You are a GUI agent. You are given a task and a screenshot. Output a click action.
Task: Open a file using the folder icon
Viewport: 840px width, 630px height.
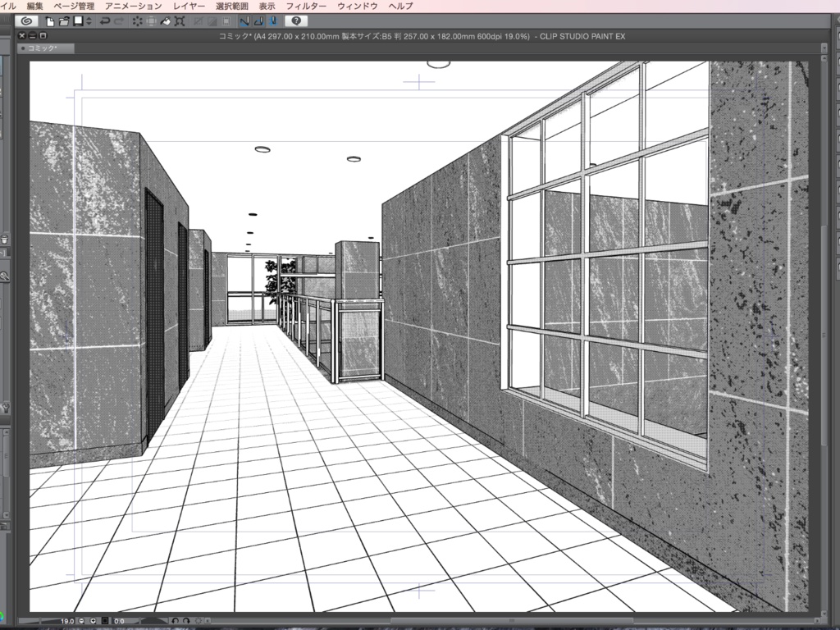[x=62, y=21]
